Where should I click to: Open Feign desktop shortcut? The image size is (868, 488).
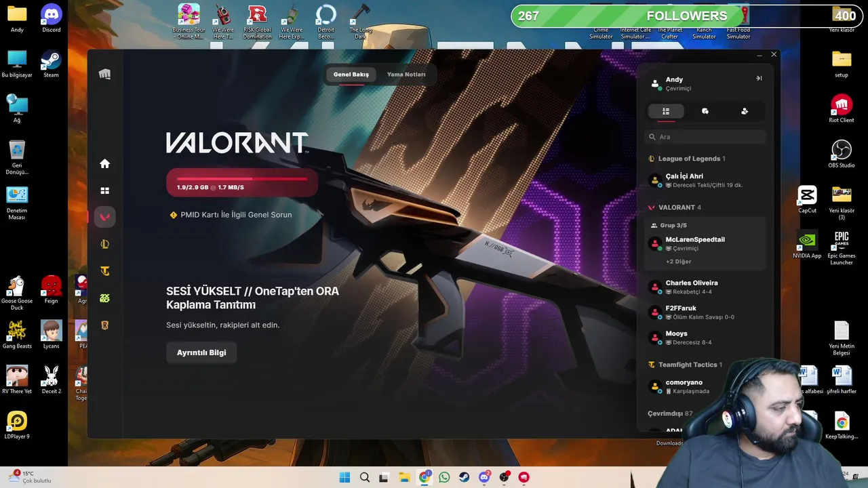[x=52, y=290]
